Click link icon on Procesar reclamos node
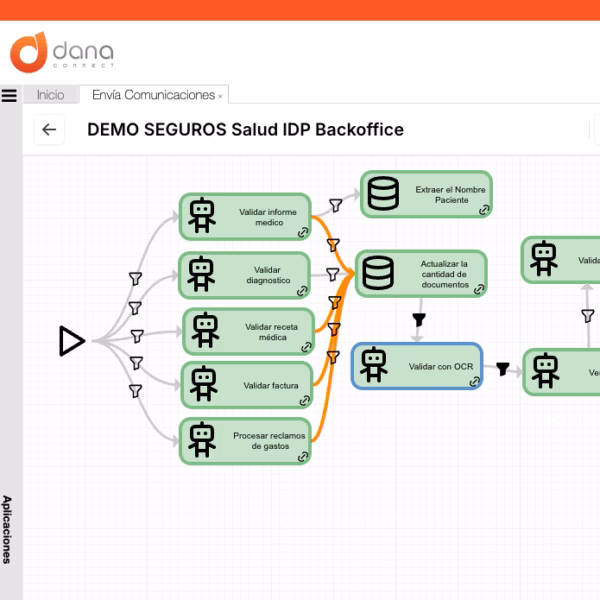This screenshot has height=600, width=600. [303, 457]
